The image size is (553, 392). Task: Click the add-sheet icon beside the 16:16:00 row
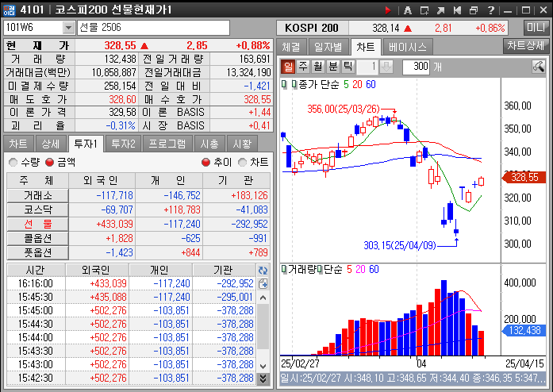263,283
